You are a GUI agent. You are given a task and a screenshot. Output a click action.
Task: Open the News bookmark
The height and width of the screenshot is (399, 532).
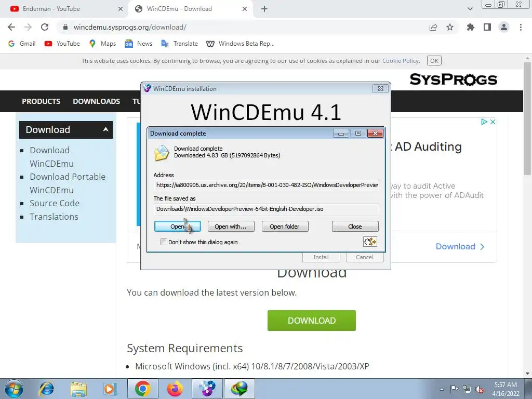click(x=138, y=44)
